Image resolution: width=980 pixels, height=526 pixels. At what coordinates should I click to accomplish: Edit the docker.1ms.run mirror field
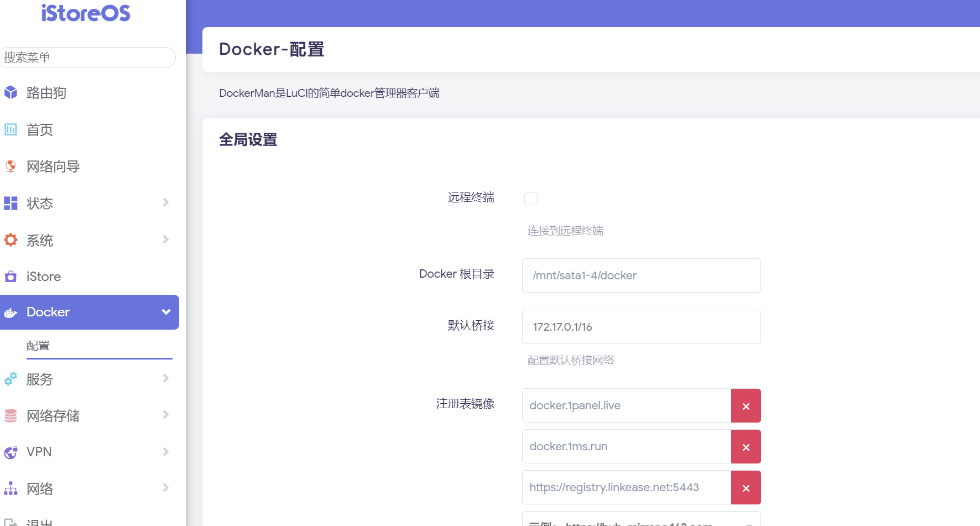pyautogui.click(x=627, y=446)
